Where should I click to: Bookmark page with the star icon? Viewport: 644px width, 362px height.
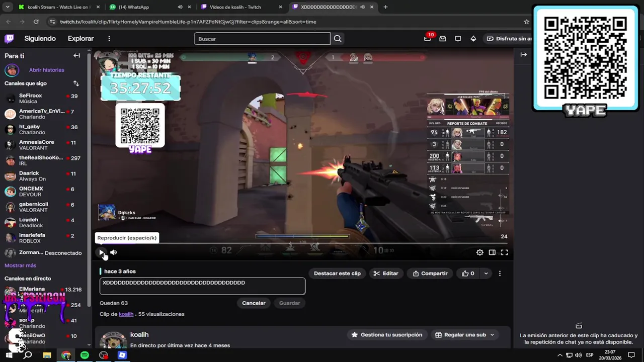point(526,22)
